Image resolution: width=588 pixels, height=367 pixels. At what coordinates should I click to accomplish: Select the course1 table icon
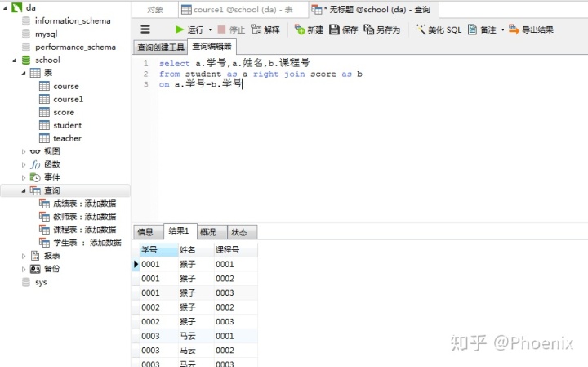click(44, 99)
